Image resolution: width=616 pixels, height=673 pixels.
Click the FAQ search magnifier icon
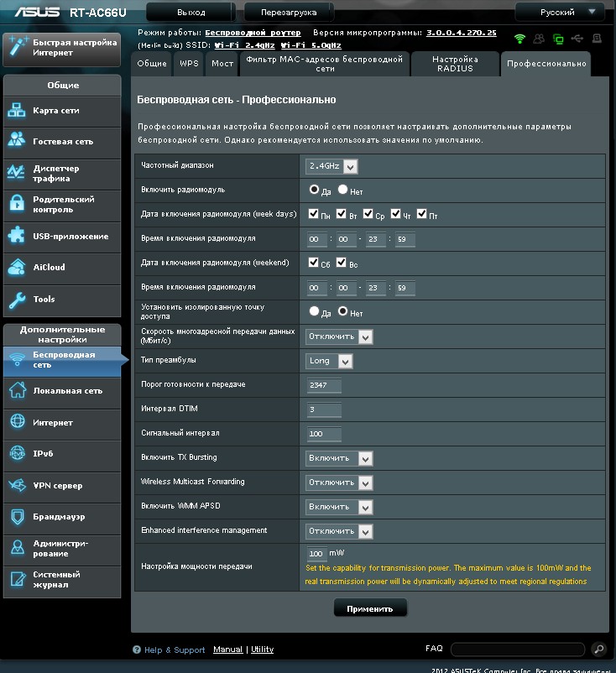[x=599, y=649]
